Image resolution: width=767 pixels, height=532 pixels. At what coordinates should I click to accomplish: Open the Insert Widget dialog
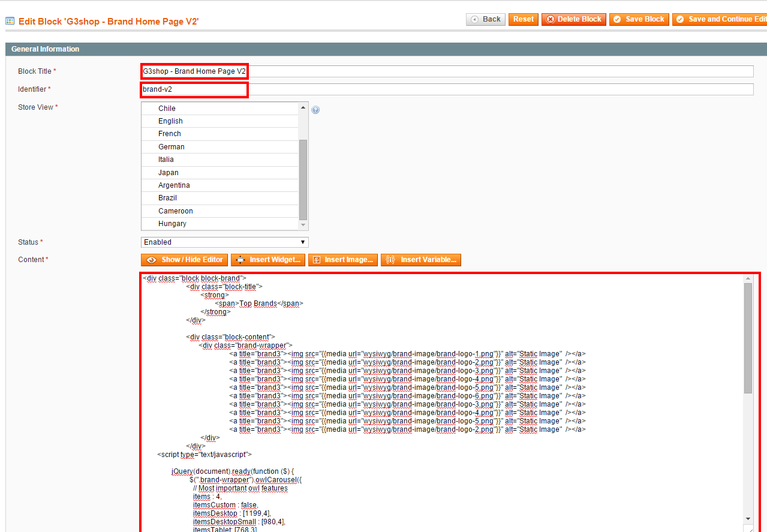pos(268,260)
